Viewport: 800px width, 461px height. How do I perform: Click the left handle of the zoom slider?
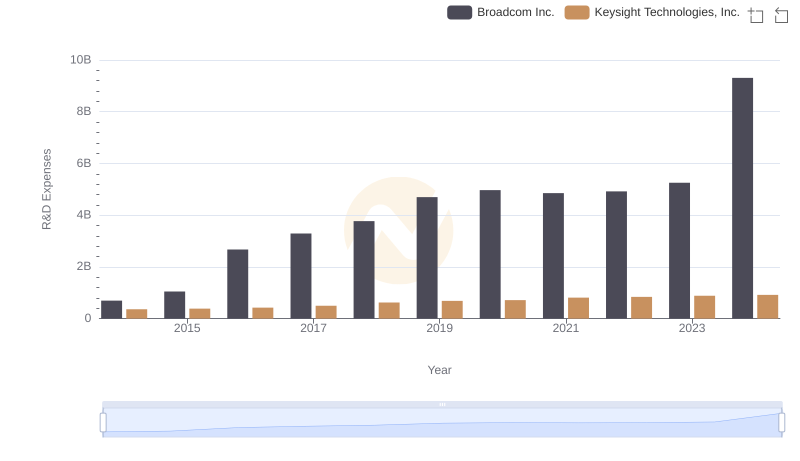point(103,422)
